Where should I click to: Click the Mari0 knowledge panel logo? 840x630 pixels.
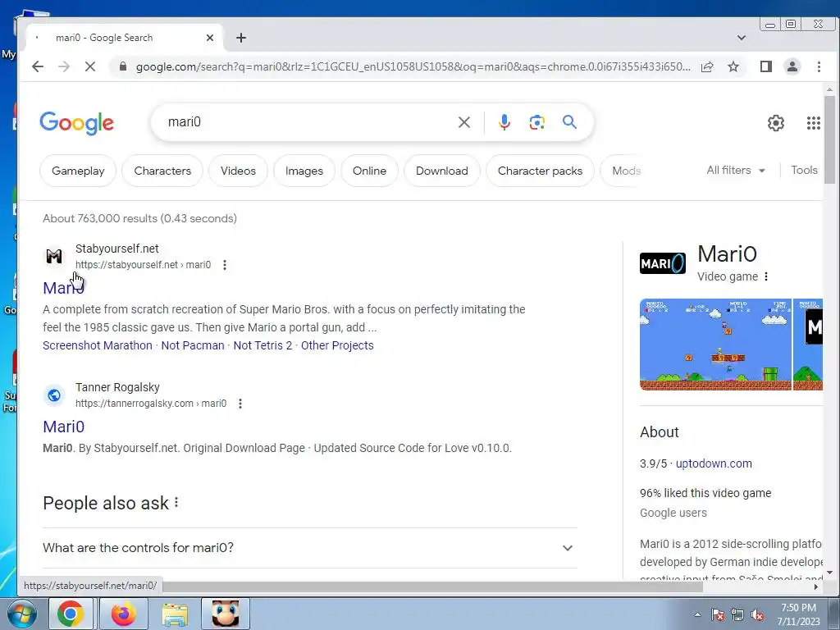(663, 263)
